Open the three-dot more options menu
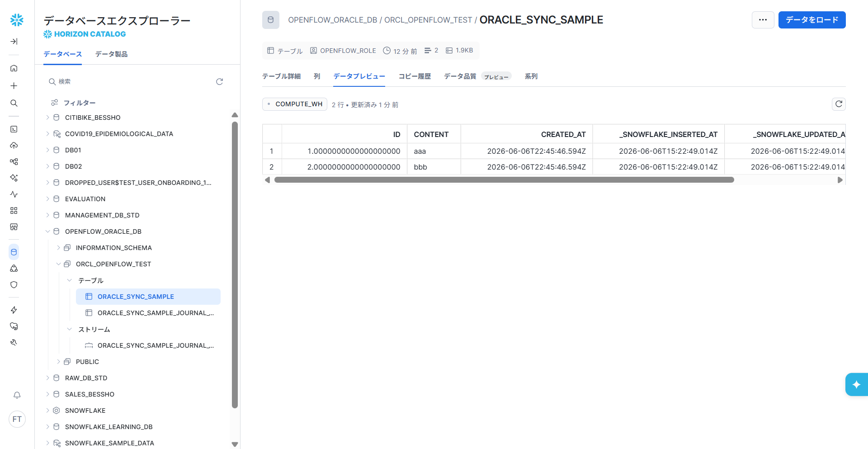Screen dimensions: 868x449 point(763,20)
